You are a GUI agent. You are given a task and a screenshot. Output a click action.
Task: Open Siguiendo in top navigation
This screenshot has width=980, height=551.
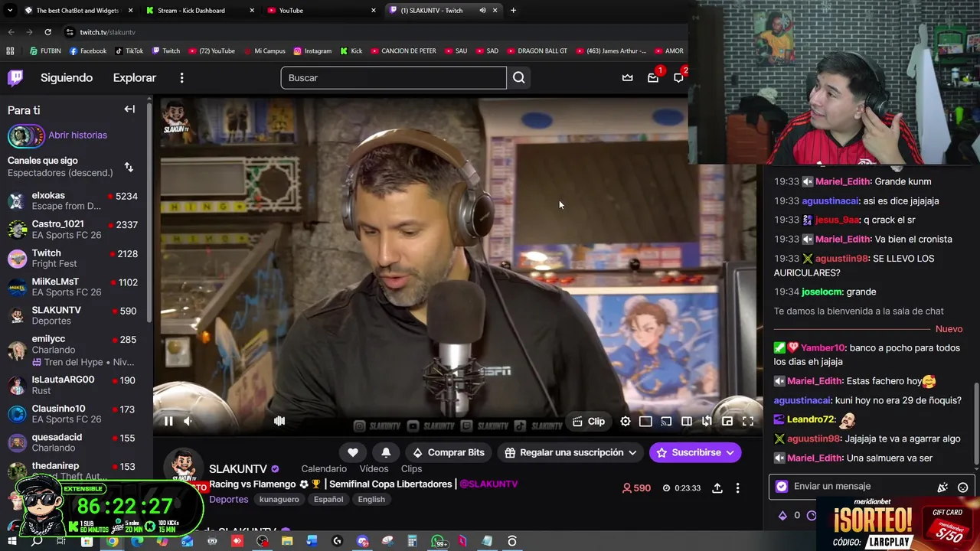click(67, 78)
